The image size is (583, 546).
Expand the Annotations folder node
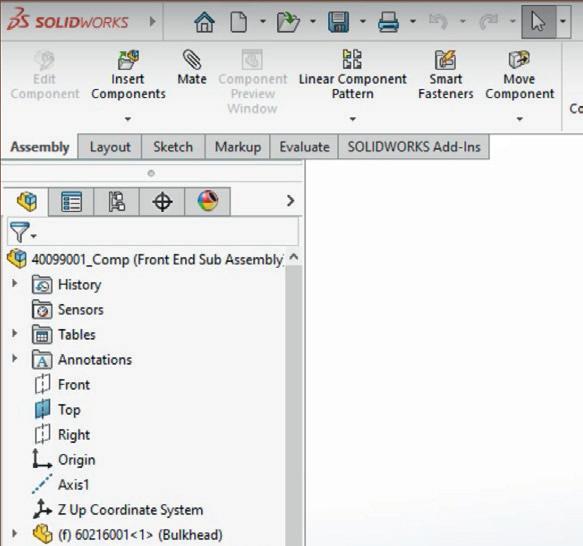click(x=15, y=359)
